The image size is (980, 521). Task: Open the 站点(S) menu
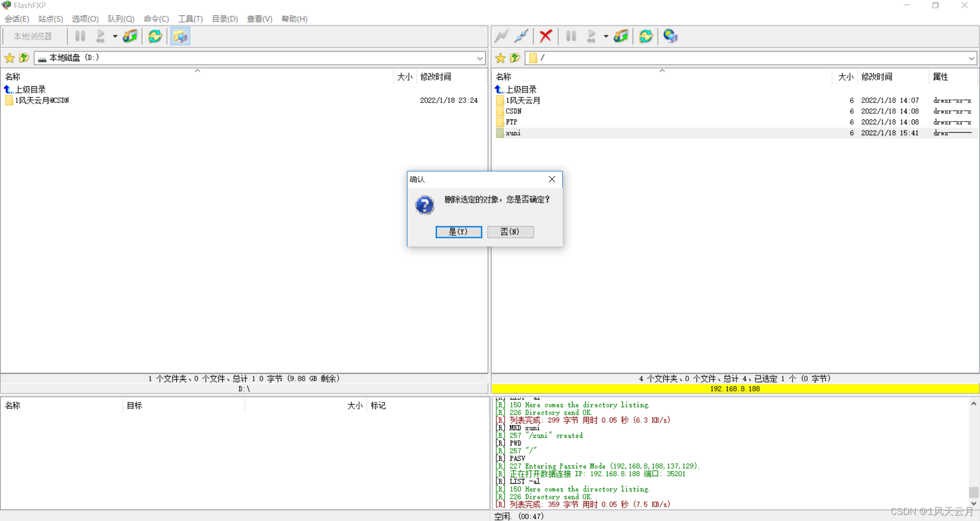click(51, 19)
